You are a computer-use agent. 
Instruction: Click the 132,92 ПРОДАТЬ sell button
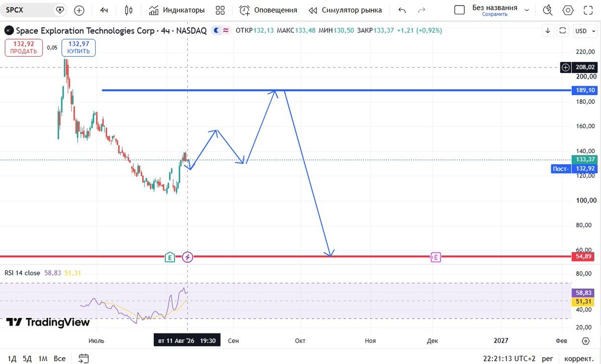24,48
